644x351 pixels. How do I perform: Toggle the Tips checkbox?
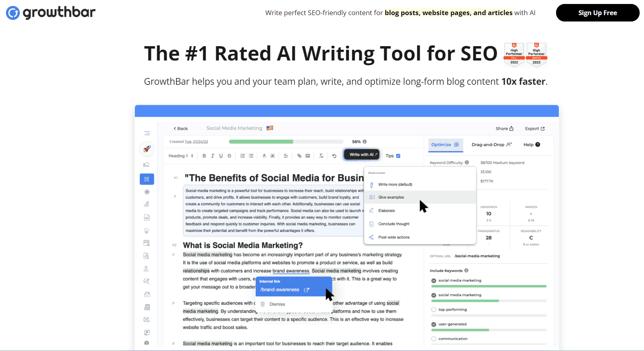pos(398,156)
